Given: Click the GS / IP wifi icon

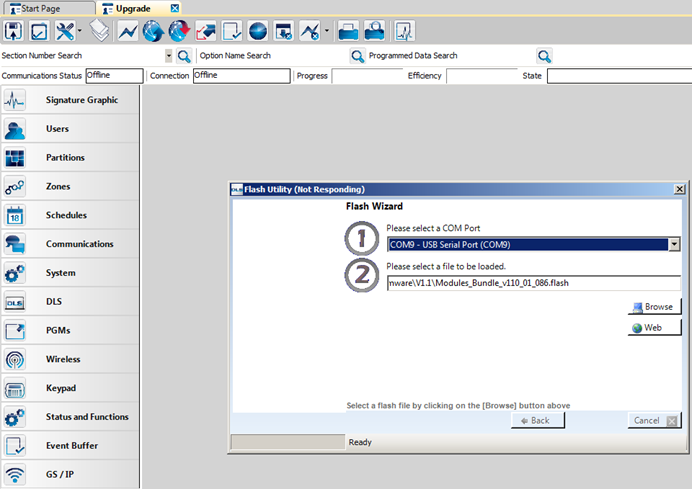Looking at the screenshot, I should point(15,475).
